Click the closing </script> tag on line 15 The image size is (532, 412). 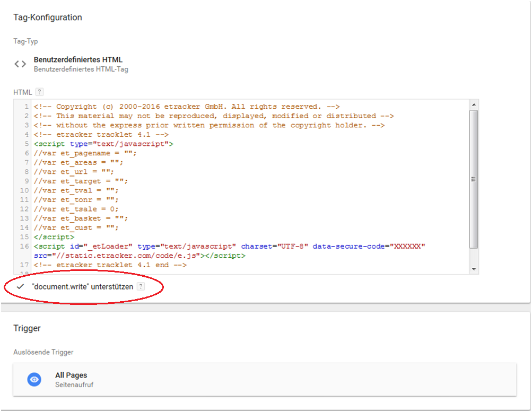[54, 237]
